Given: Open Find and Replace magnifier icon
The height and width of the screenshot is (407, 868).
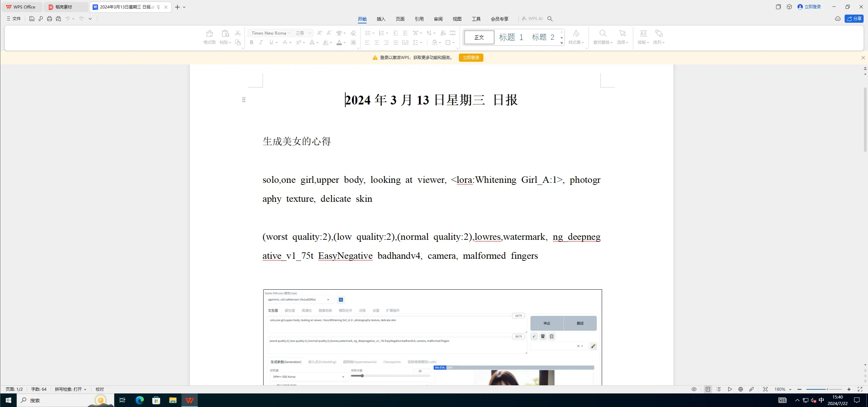Looking at the screenshot, I should coord(602,34).
